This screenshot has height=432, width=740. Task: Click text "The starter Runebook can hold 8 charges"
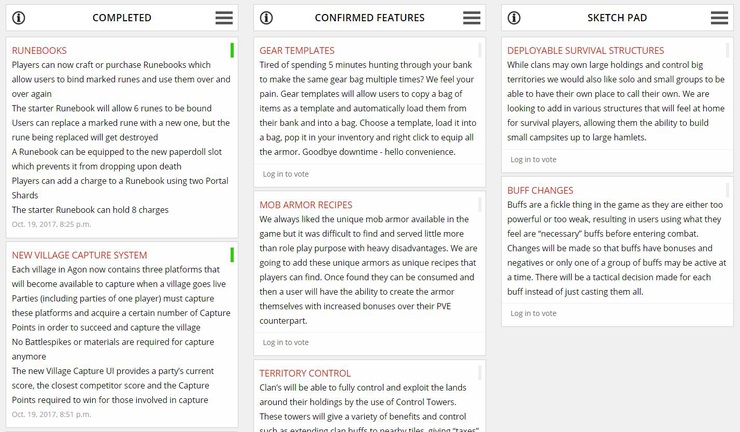point(90,210)
